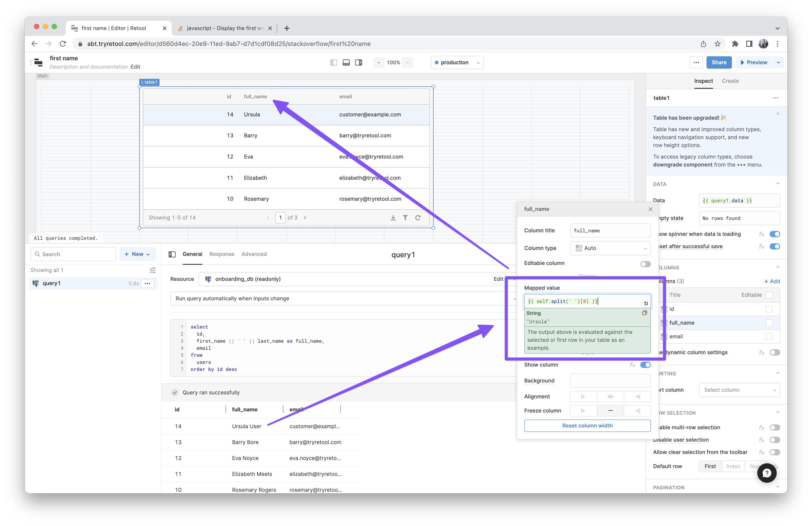Viewport: 812px width, 526px height.
Task: Open the mapped value expand editor icon
Action: click(x=645, y=303)
